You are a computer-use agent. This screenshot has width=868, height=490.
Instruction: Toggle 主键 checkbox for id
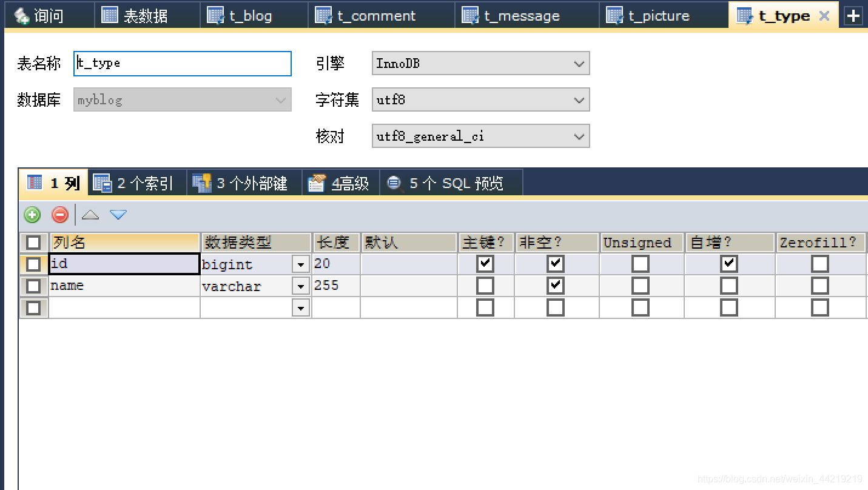tap(485, 264)
